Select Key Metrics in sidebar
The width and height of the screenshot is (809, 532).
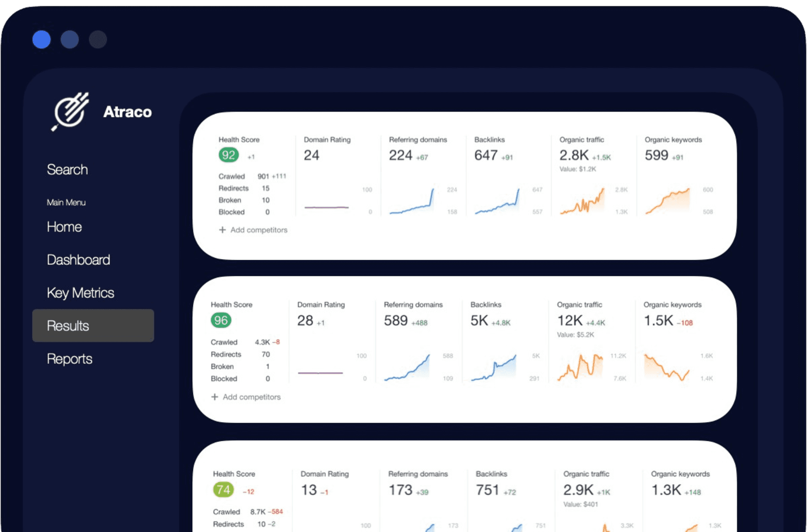click(x=80, y=293)
